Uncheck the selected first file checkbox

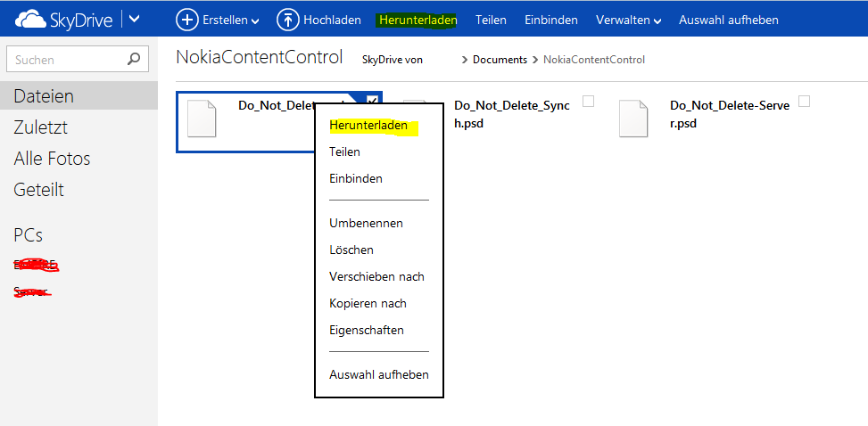click(x=373, y=100)
